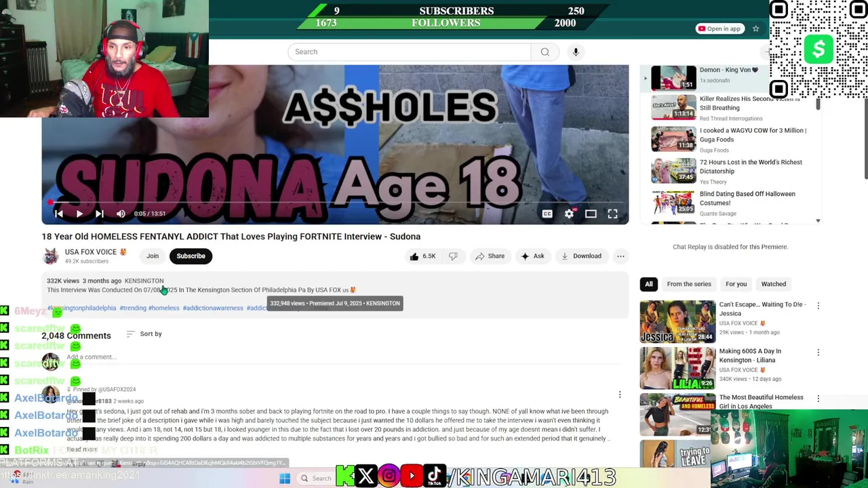The width and height of the screenshot is (868, 488).
Task: Open the Sort by comments dropdown
Action: (144, 334)
